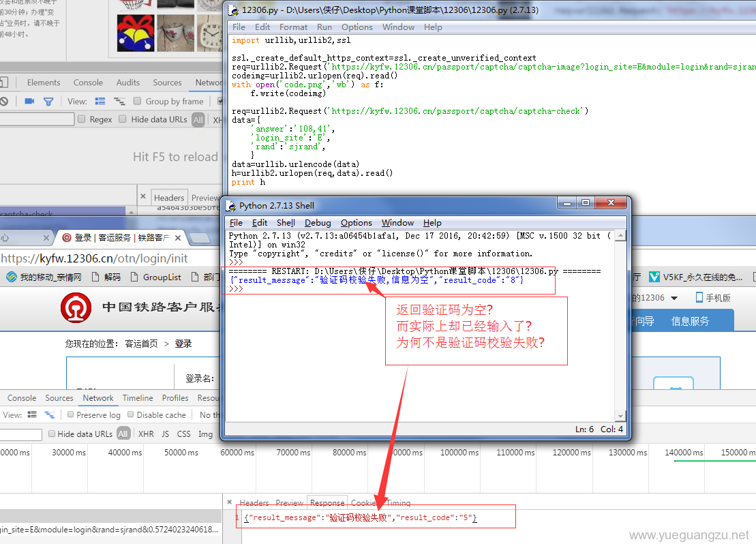
Task: Toggle the Disable cache checkbox
Action: point(131,414)
